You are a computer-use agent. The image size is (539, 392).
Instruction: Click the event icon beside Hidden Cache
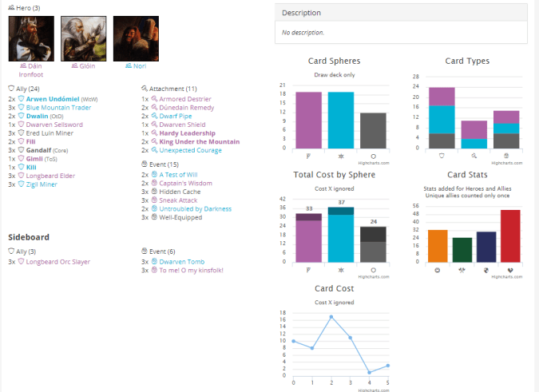154,191
